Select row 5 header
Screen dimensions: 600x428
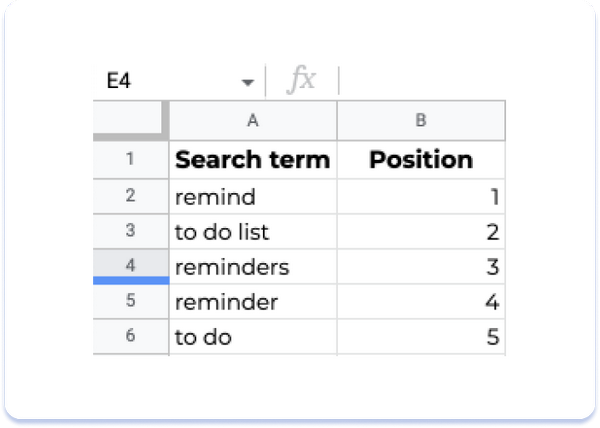(130, 301)
